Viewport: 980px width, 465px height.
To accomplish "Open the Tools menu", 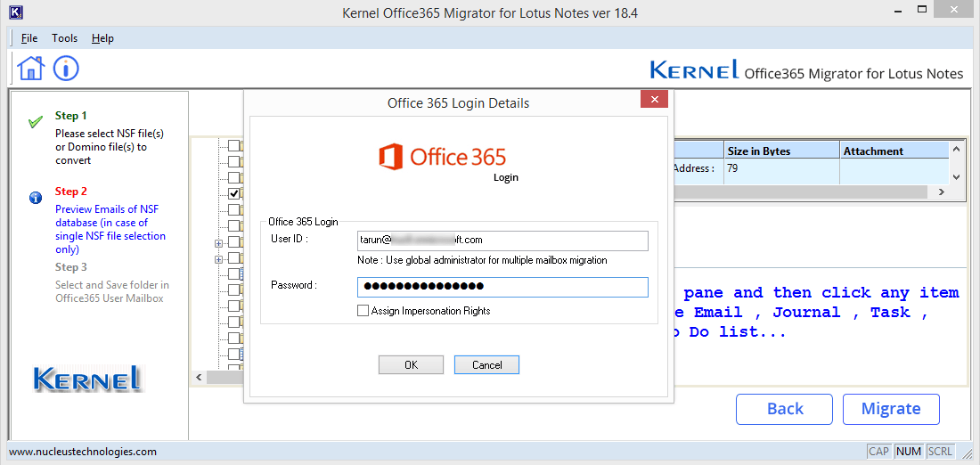I will [x=64, y=38].
